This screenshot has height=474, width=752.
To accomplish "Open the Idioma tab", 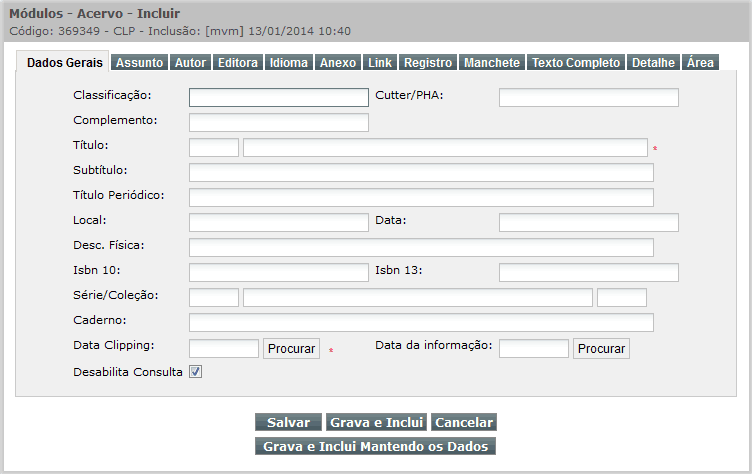I will tap(289, 62).
